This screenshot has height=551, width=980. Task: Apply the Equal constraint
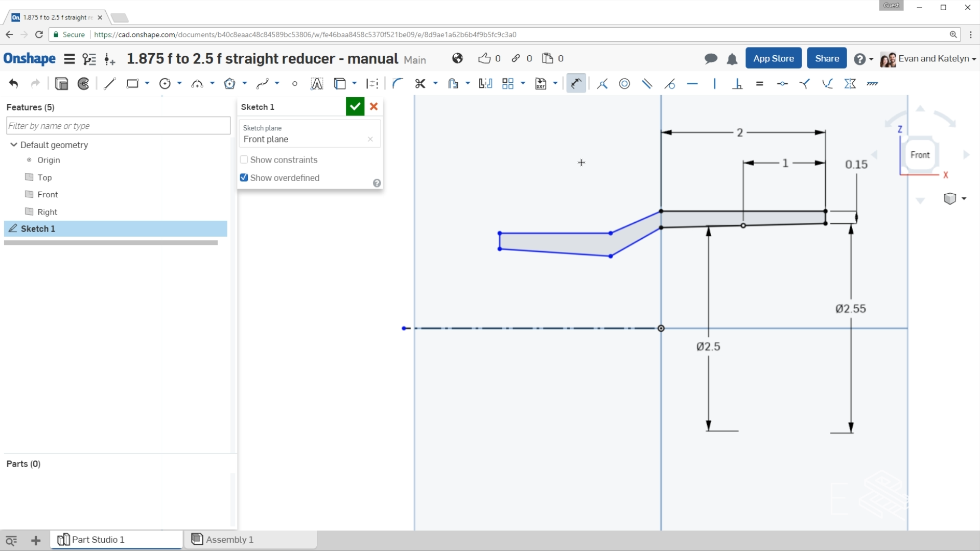pos(760,84)
